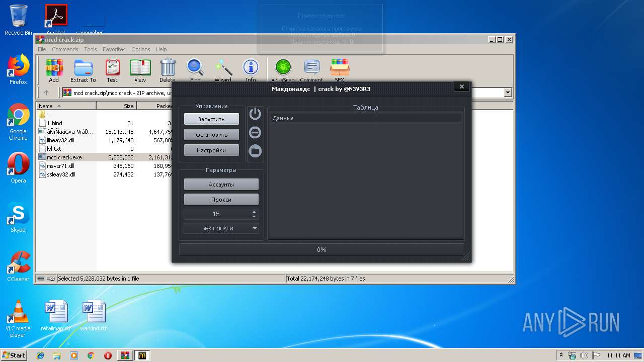
Task: Select the Skype desktop shortcut
Action: 18,217
